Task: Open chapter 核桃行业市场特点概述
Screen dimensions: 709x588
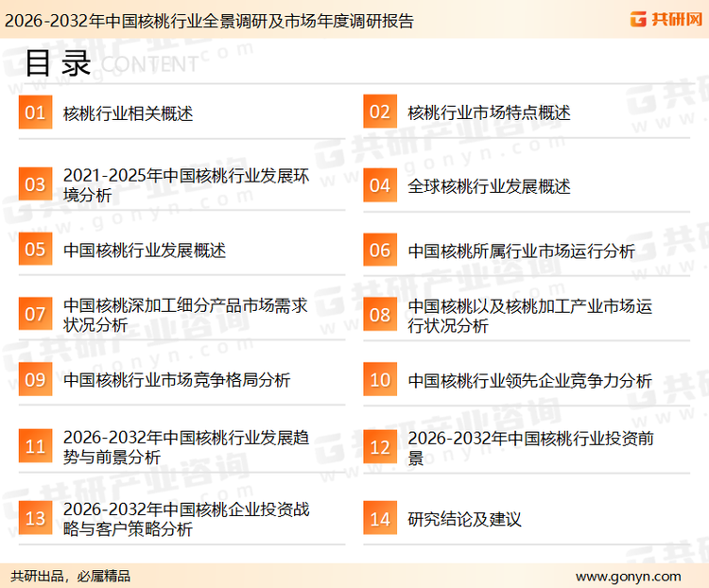Action: (x=489, y=112)
